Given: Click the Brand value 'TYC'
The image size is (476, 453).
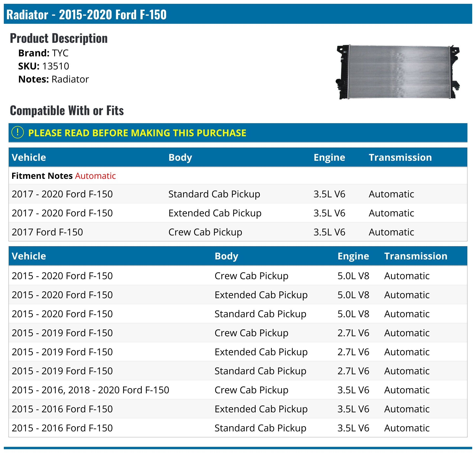Looking at the screenshot, I should (60, 53).
